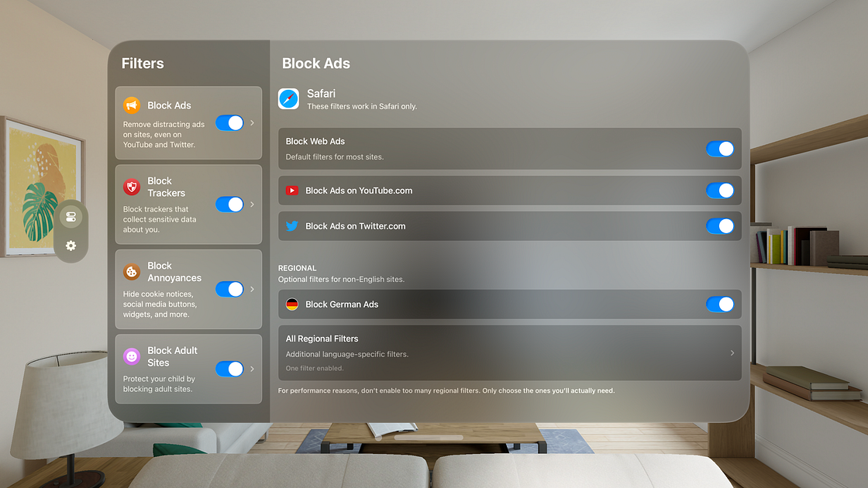Select the Block Trackers card title
Image resolution: width=868 pixels, height=488 pixels.
(166, 187)
